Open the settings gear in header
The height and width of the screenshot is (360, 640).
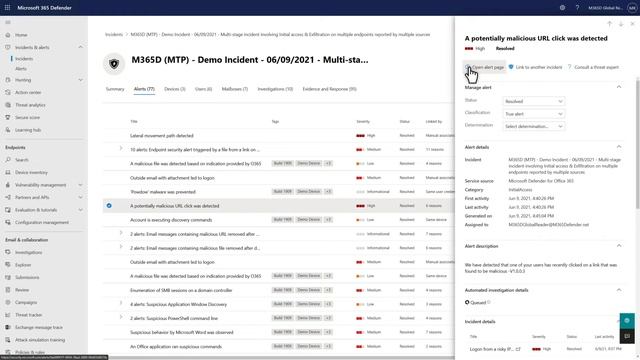tap(562, 7)
